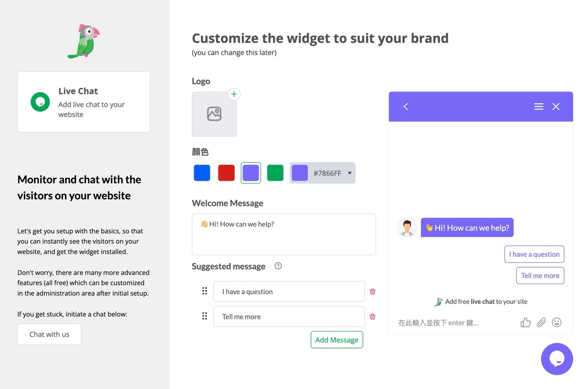
Task: Select the blue color swatch
Action: coord(202,173)
